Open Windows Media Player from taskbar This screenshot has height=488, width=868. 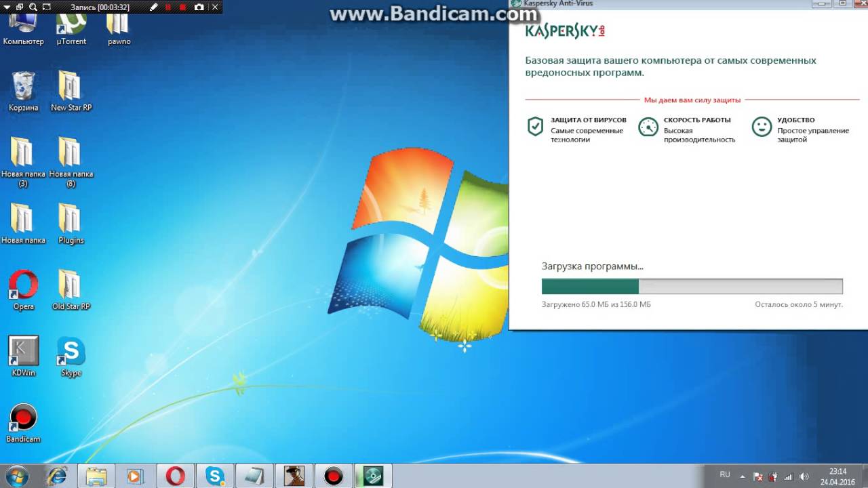(x=135, y=476)
